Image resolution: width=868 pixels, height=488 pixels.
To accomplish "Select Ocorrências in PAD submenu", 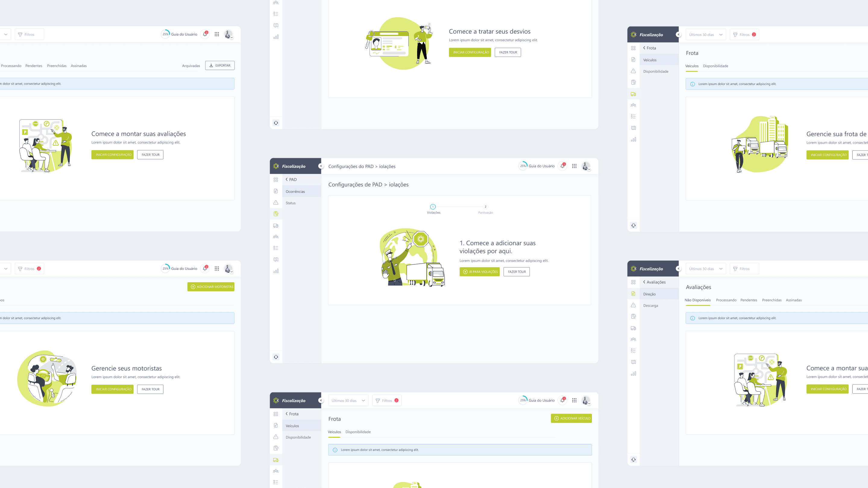I will [295, 191].
